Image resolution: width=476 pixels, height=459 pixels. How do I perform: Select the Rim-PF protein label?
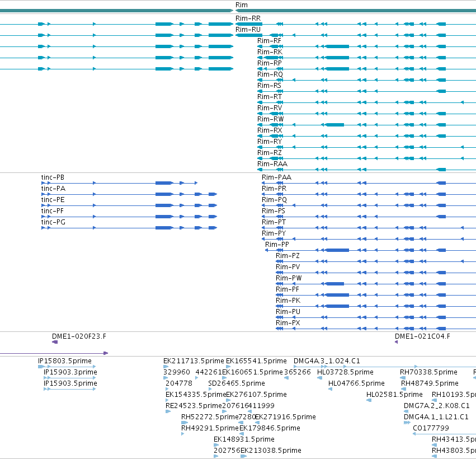(x=287, y=289)
